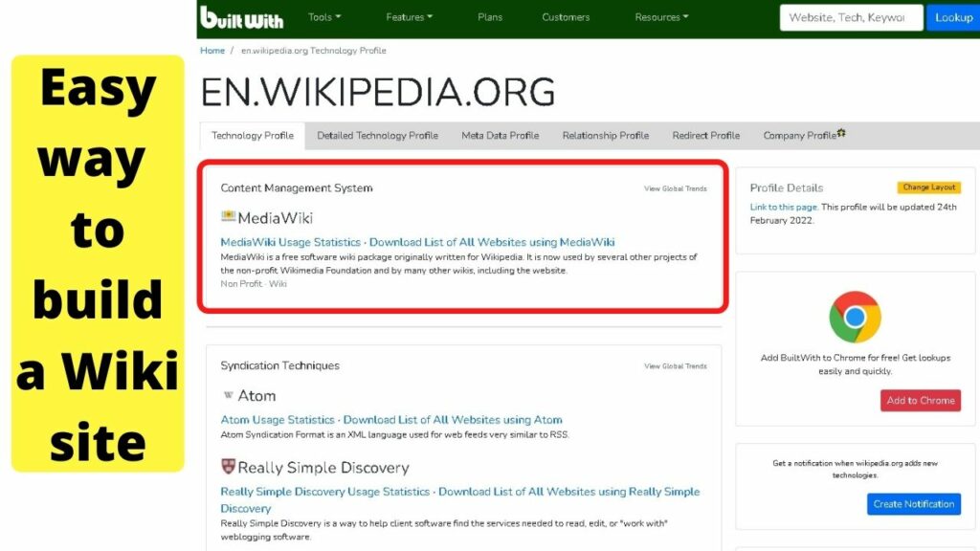Click the Create Notification button

coord(914,504)
